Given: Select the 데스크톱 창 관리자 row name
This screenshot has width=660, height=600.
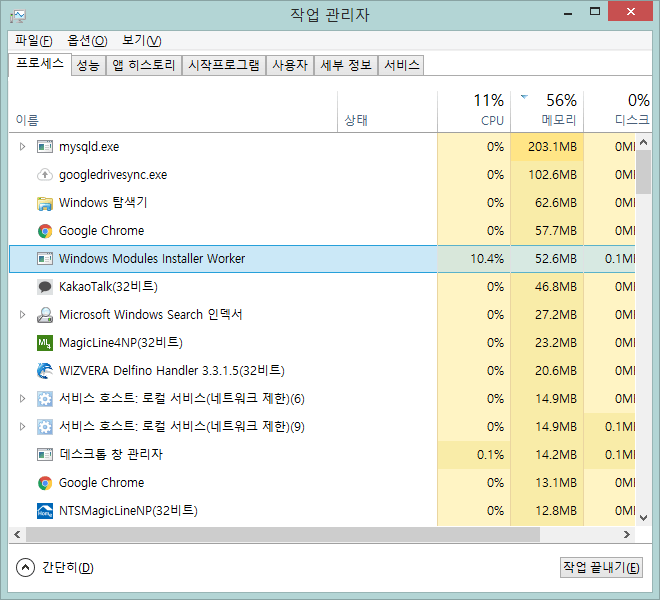Looking at the screenshot, I should pyautogui.click(x=111, y=455).
